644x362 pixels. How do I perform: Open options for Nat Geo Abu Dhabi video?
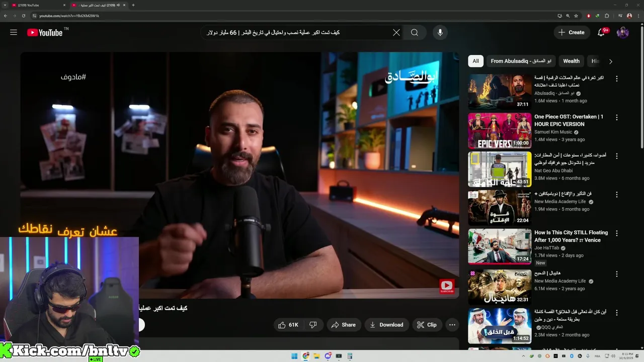[616, 156]
